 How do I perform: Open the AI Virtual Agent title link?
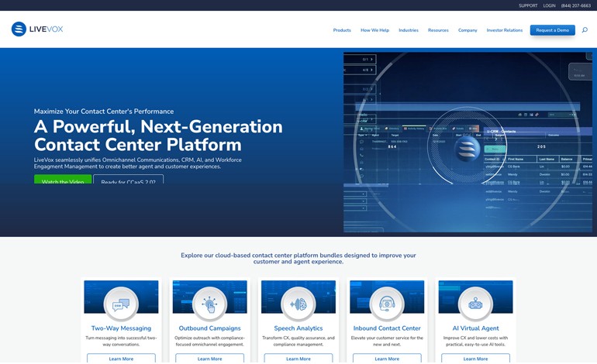click(x=475, y=328)
